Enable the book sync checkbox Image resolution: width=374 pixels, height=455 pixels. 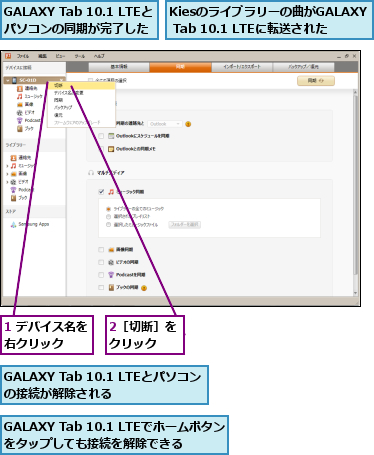(101, 287)
